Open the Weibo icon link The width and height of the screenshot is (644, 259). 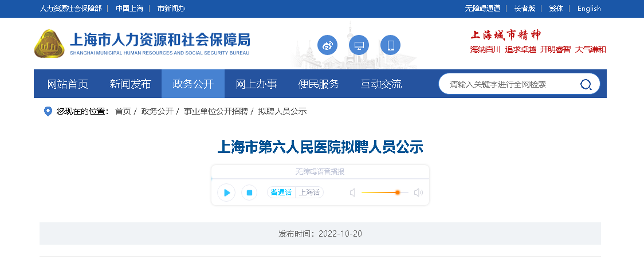pyautogui.click(x=328, y=45)
